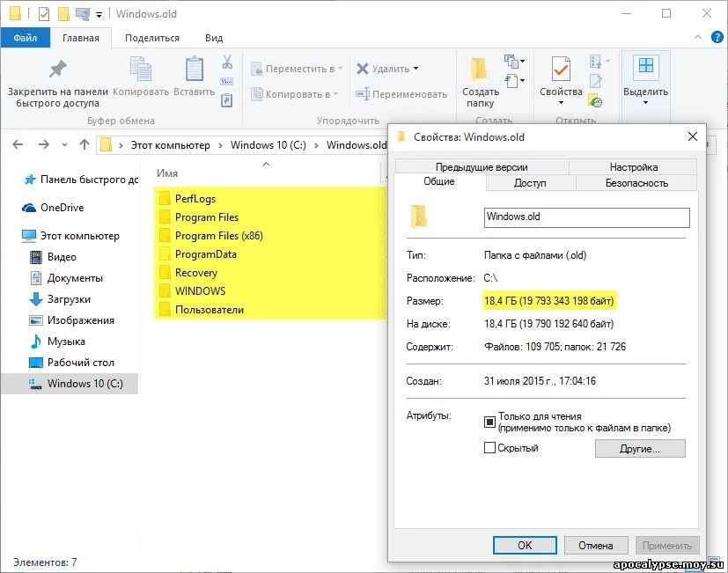Toggle Только для чтения checkbox

tap(489, 422)
